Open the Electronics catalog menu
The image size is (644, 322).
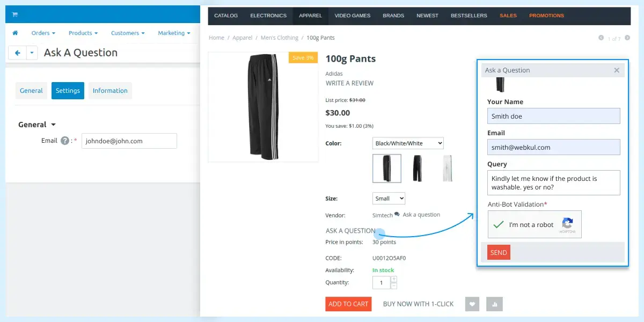tap(268, 16)
